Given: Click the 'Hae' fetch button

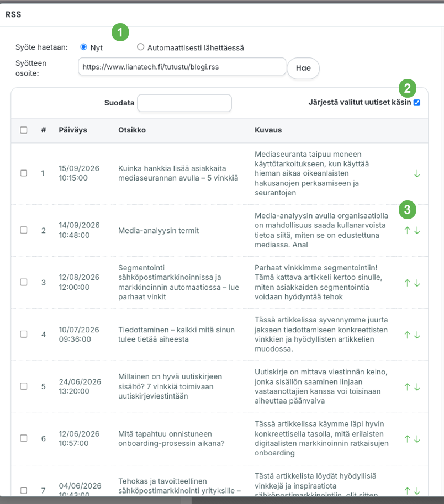Looking at the screenshot, I should pyautogui.click(x=303, y=68).
